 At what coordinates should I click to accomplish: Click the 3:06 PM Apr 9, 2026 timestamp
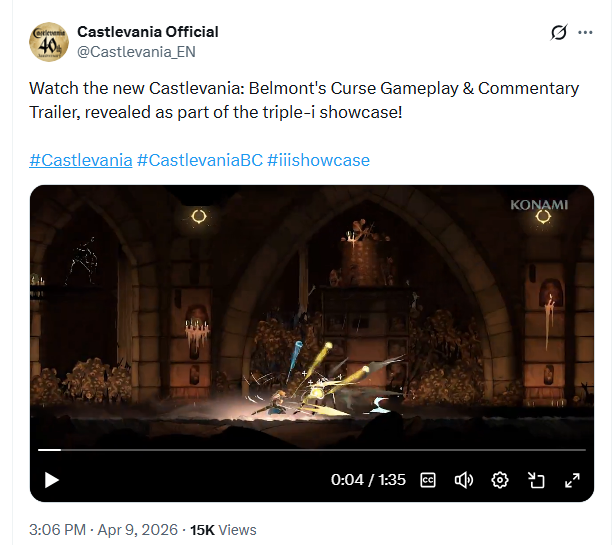[103, 530]
